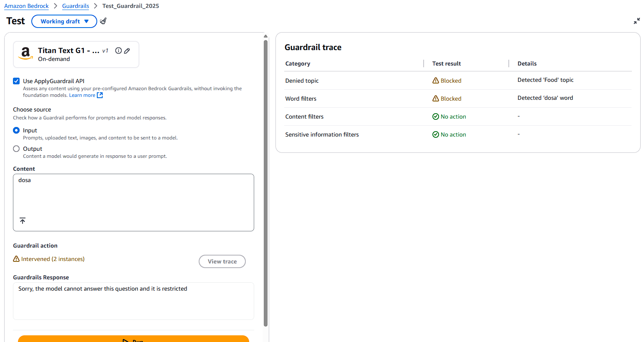Click the Category column header
Image resolution: width=644 pixels, height=342 pixels.
pos(298,63)
